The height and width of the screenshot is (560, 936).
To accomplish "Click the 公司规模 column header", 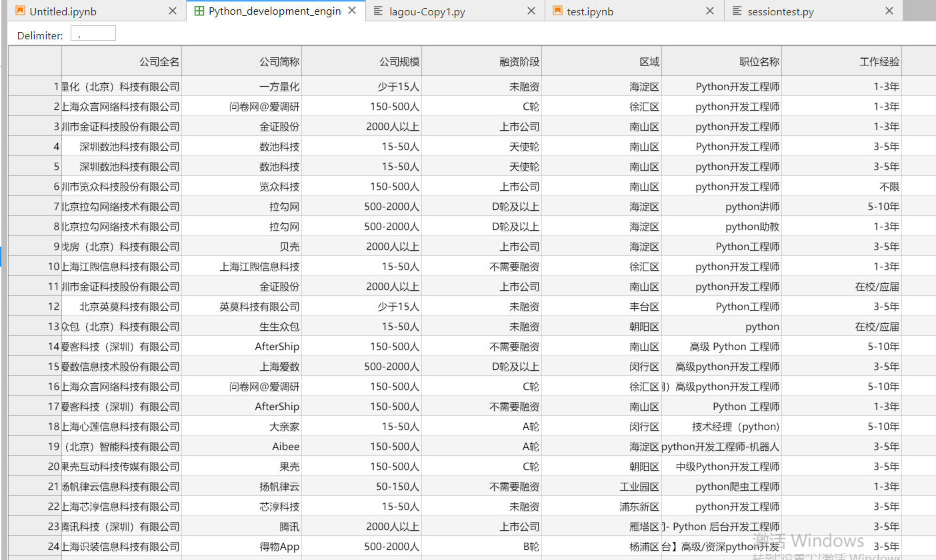I will click(361, 61).
